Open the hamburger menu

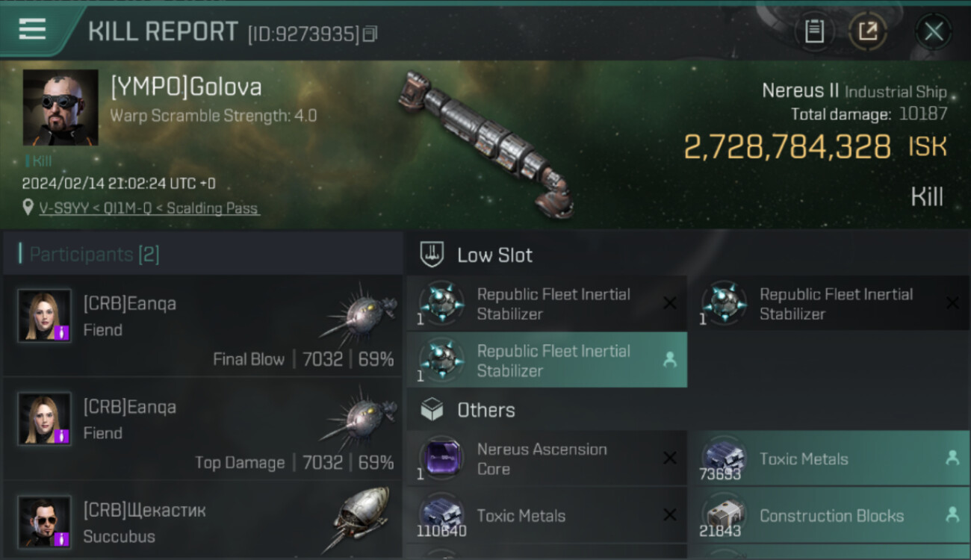(32, 29)
